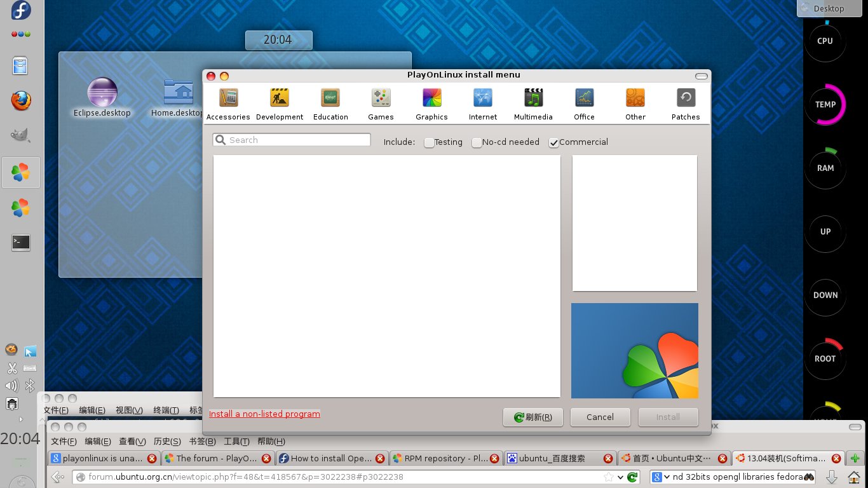Launch Firefox from the left panel
Image resolution: width=868 pixels, height=488 pixels.
pos(21,100)
